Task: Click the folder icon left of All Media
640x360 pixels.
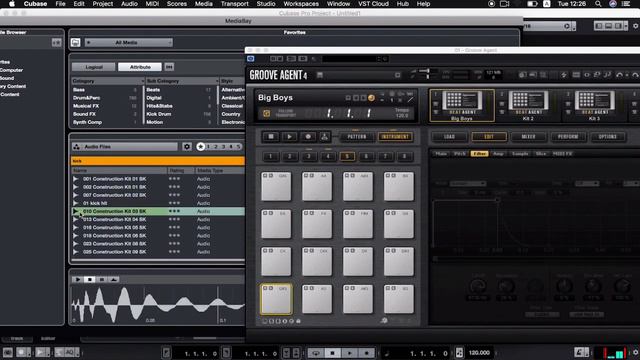Action: [x=76, y=42]
